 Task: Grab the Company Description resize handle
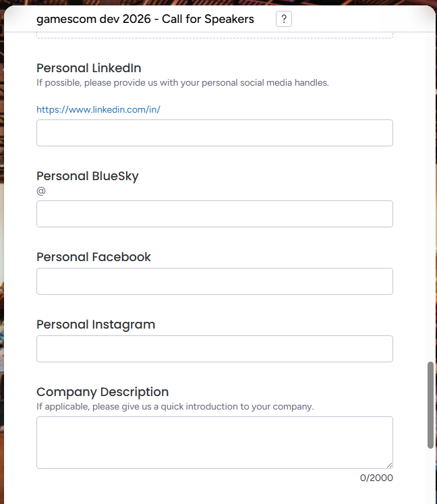pyautogui.click(x=389, y=465)
